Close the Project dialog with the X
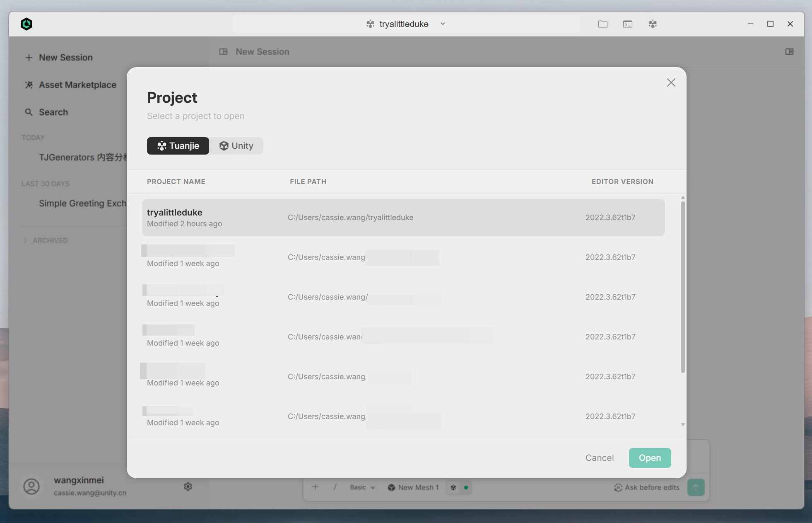This screenshot has width=812, height=523. tap(671, 82)
